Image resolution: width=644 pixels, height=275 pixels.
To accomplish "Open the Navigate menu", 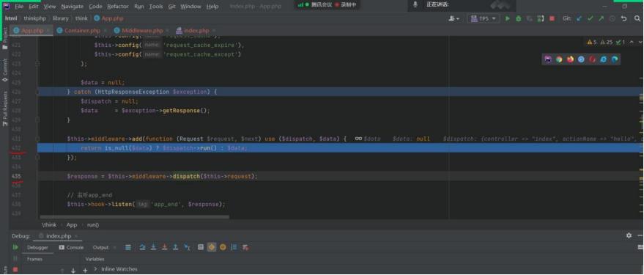I will pos(72,6).
